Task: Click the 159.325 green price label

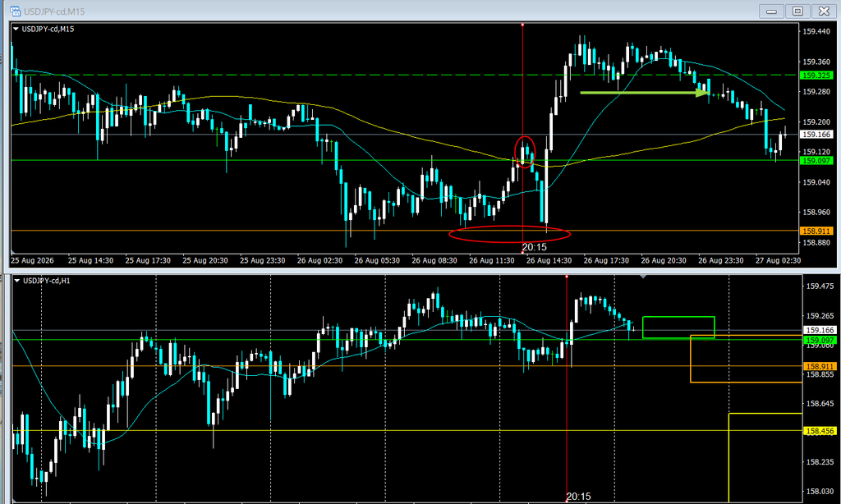Action: pyautogui.click(x=816, y=76)
